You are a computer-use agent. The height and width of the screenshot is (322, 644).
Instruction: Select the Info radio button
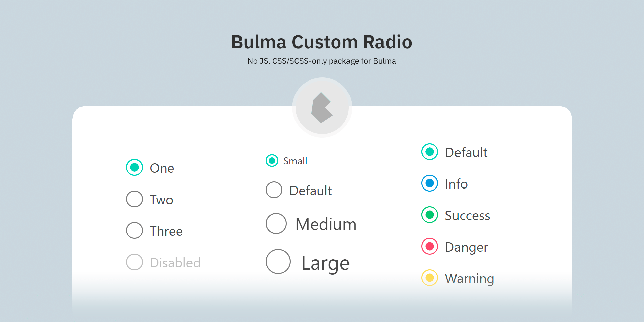pos(429,183)
